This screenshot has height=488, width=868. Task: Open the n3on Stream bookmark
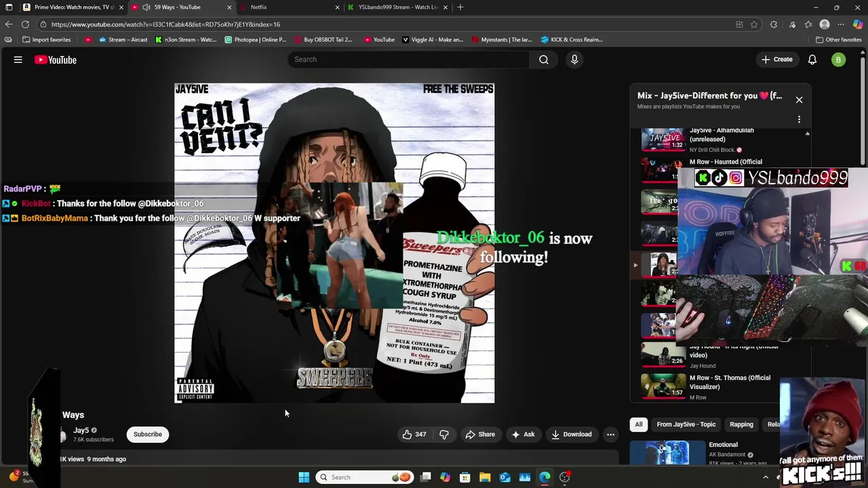pos(186,40)
